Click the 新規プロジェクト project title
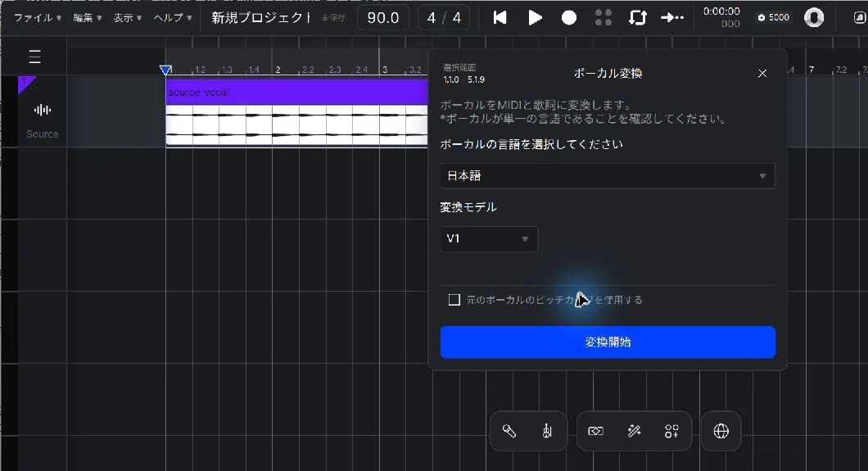Image resolution: width=868 pixels, height=471 pixels. (260, 18)
